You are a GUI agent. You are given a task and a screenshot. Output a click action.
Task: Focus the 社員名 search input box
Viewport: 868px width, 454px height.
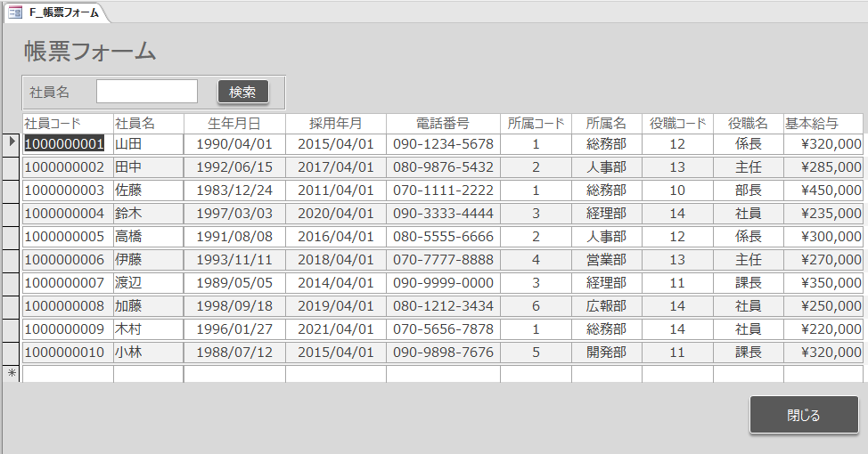tap(147, 92)
